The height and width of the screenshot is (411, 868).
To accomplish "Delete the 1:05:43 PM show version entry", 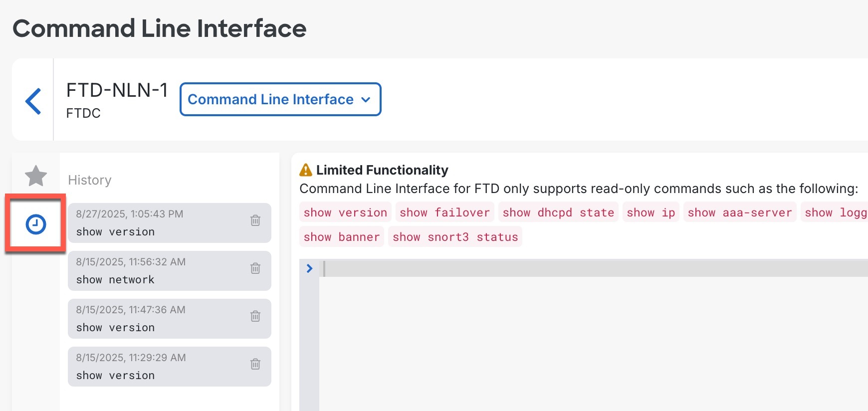I will coord(255,220).
